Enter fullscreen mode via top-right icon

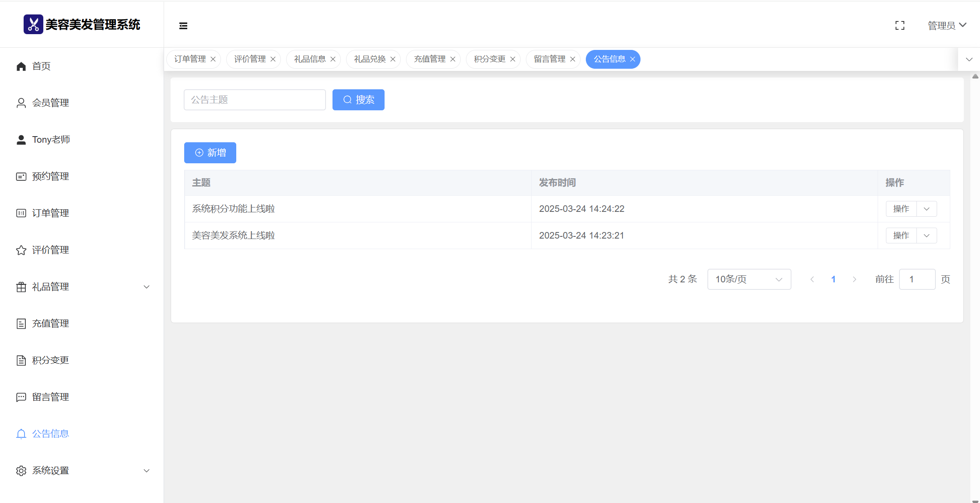point(900,26)
